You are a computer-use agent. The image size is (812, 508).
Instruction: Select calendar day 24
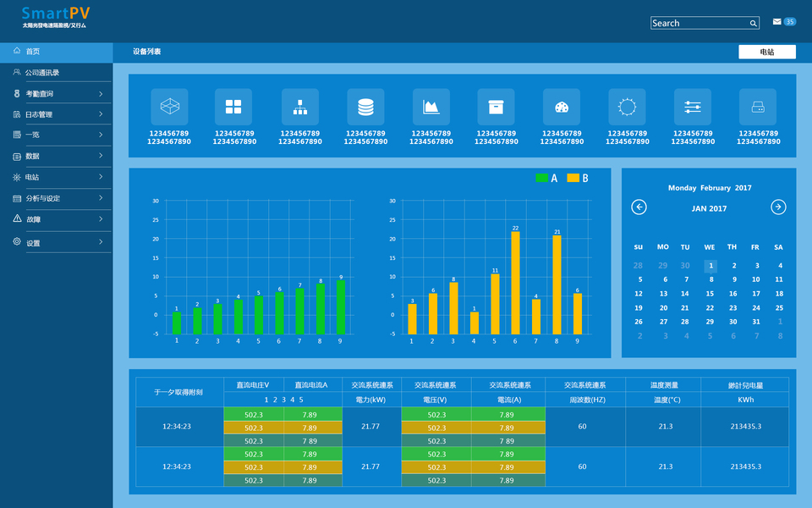(756, 307)
